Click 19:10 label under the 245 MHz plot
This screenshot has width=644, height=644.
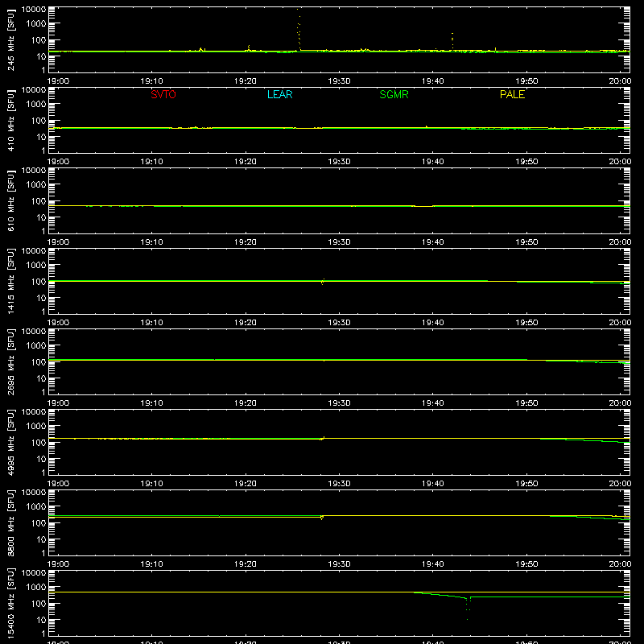point(151,81)
